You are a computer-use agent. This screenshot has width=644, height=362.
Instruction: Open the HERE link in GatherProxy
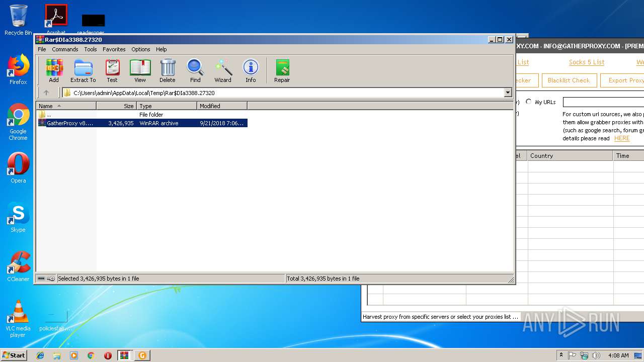[622, 138]
